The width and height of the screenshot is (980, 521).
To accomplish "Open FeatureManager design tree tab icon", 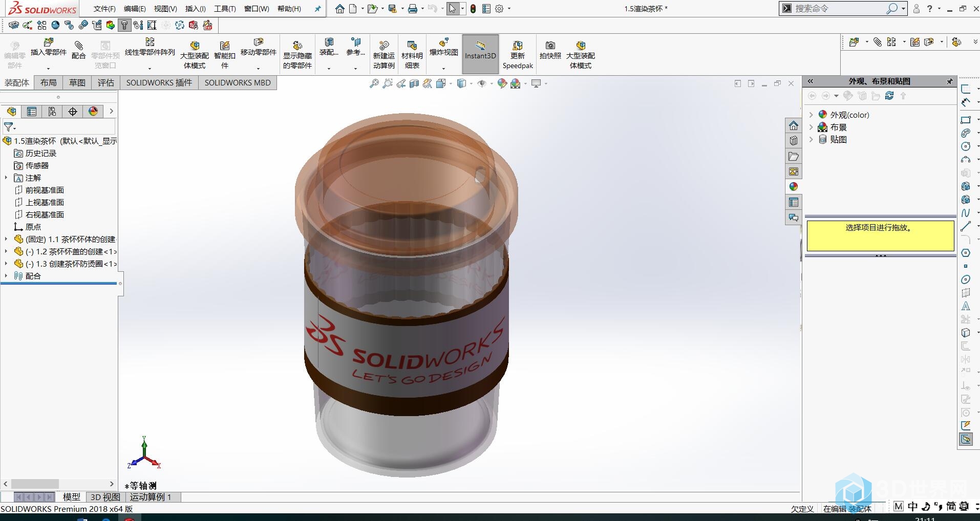I will click(x=11, y=112).
